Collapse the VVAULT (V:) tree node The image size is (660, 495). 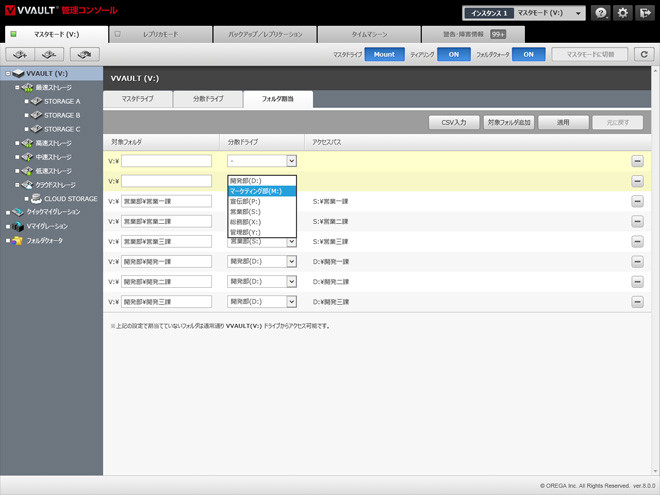[x=8, y=74]
